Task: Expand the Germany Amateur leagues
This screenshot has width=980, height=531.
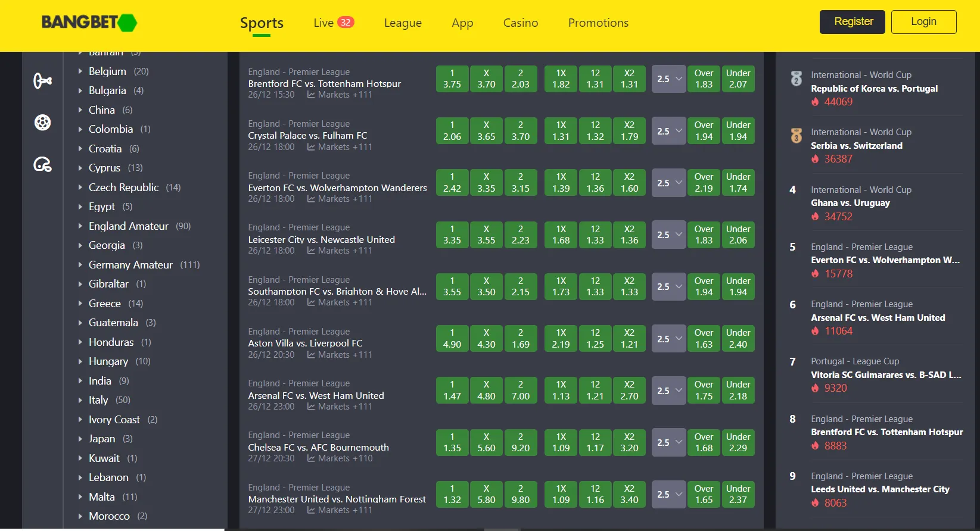Action: point(80,264)
